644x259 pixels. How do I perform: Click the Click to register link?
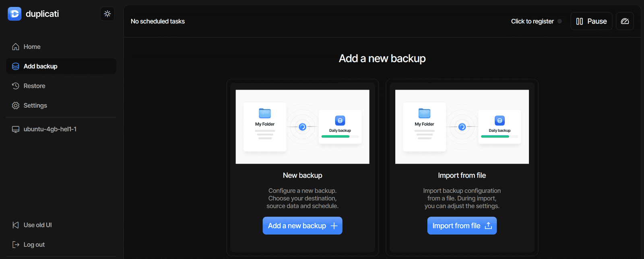pos(532,21)
